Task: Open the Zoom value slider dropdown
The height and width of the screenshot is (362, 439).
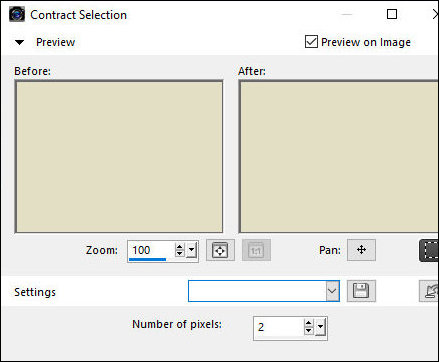Action: tap(192, 250)
